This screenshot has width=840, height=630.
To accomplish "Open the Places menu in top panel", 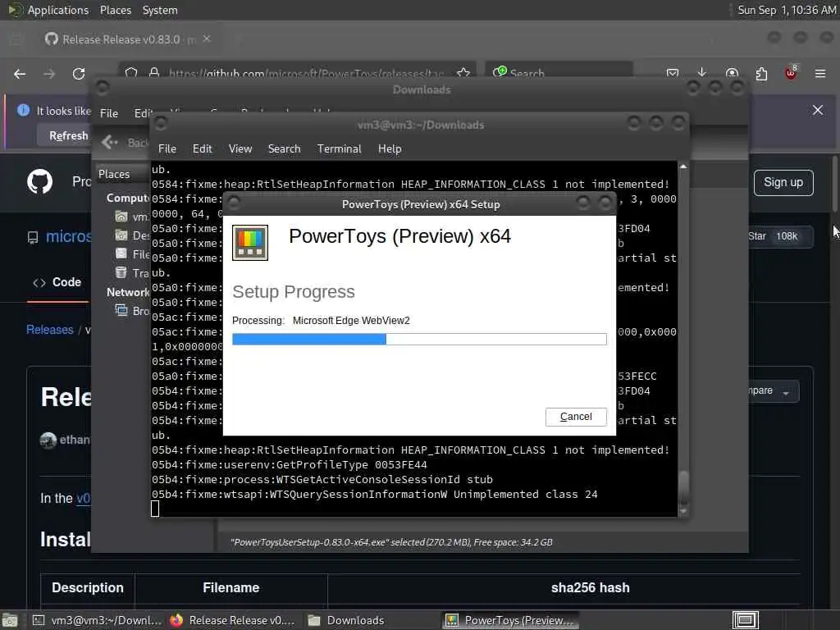I will 115,10.
